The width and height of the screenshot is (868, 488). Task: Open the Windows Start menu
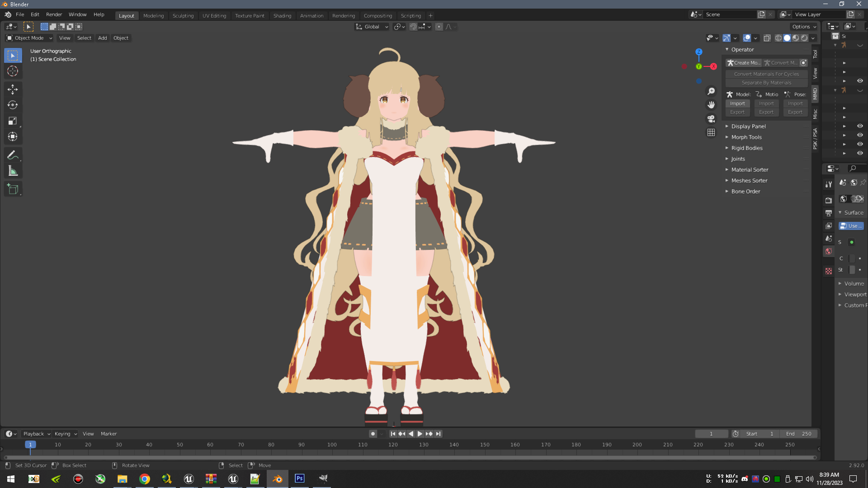coord(11,479)
